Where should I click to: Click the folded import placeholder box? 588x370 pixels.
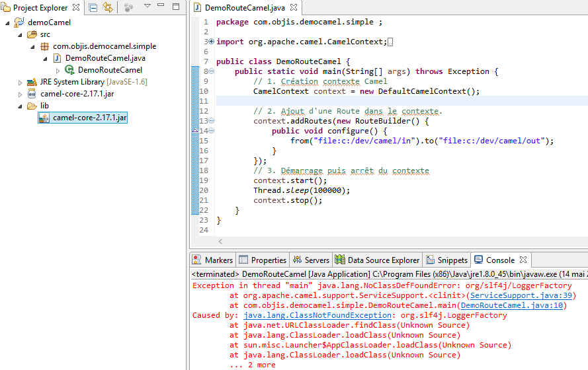390,42
